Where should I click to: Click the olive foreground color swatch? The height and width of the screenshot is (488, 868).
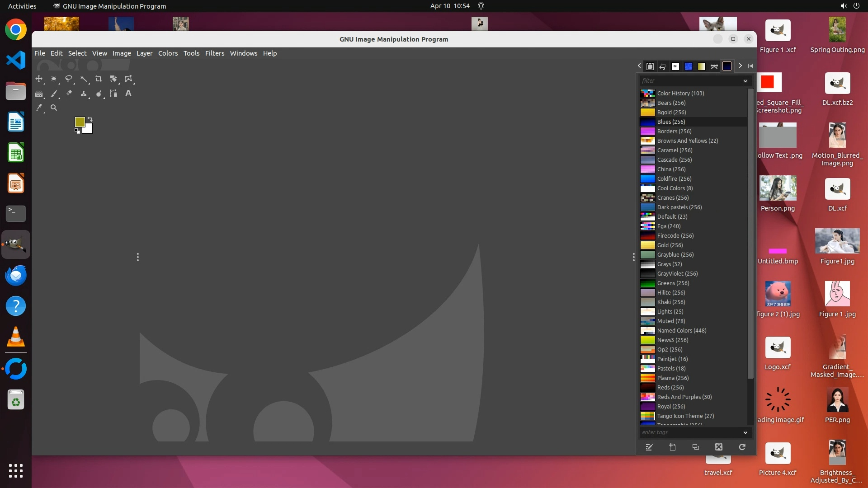coord(80,122)
